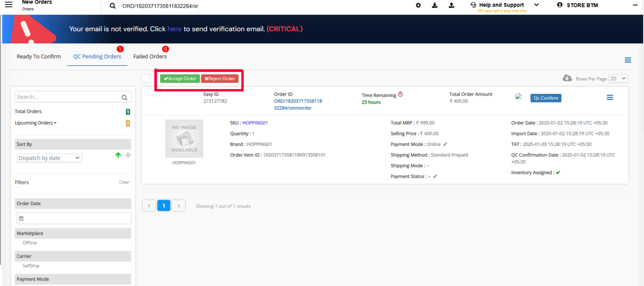Go to next results page
The image size is (644, 286).
tap(179, 206)
